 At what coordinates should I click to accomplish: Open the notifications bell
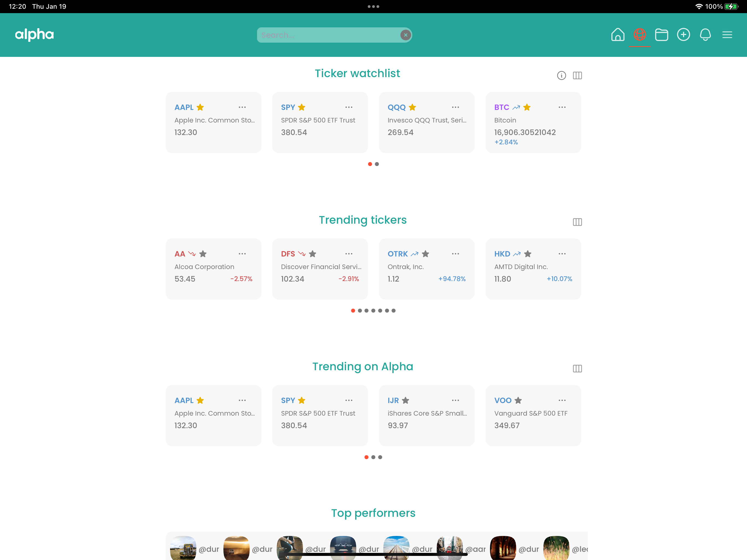tap(705, 34)
